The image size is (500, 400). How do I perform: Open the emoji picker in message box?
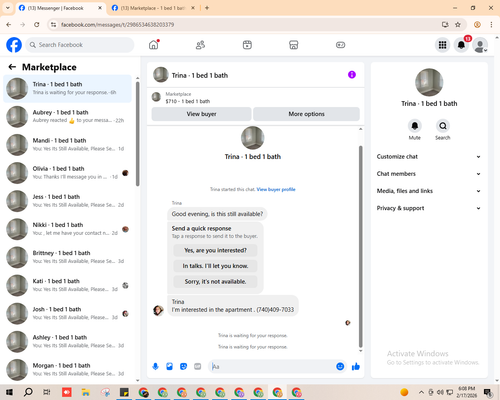click(x=340, y=367)
